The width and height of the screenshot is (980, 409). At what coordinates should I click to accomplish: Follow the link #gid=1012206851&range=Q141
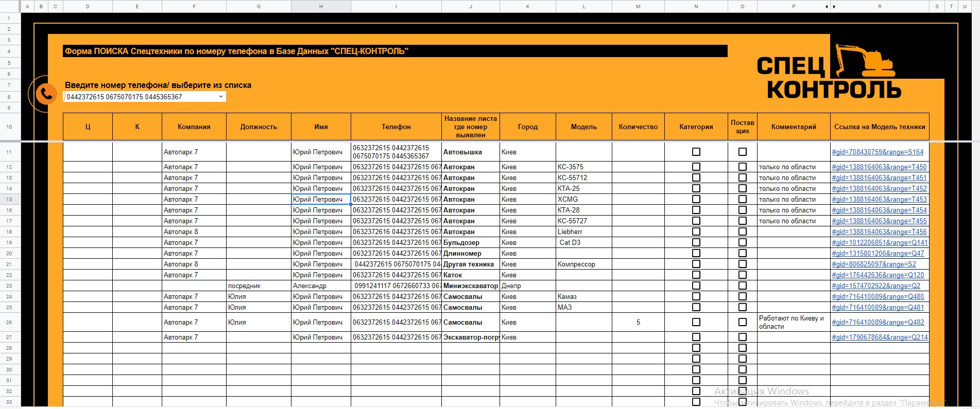(x=880, y=242)
